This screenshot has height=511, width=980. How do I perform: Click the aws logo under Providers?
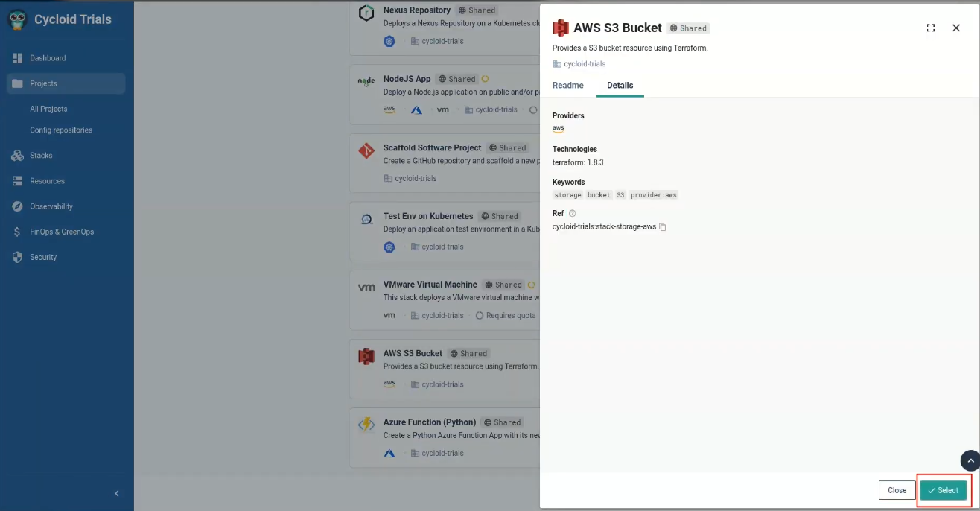click(x=559, y=128)
